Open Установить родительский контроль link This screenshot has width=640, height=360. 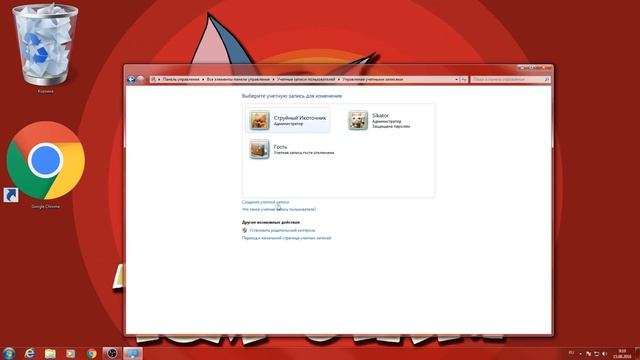(x=282, y=230)
